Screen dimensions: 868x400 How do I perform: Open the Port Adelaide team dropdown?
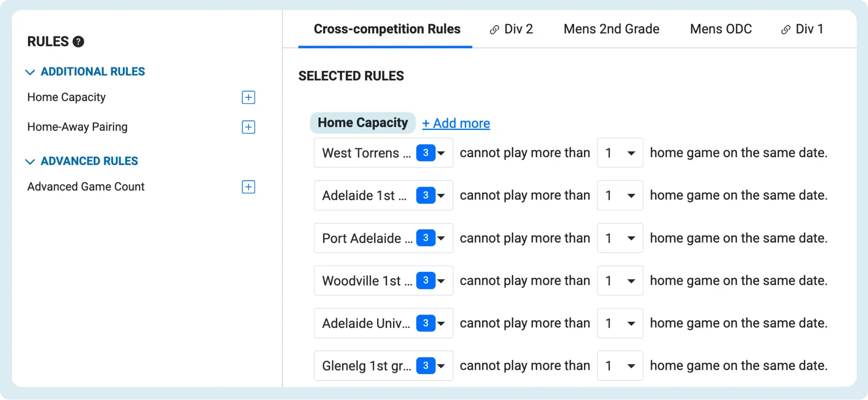[383, 238]
